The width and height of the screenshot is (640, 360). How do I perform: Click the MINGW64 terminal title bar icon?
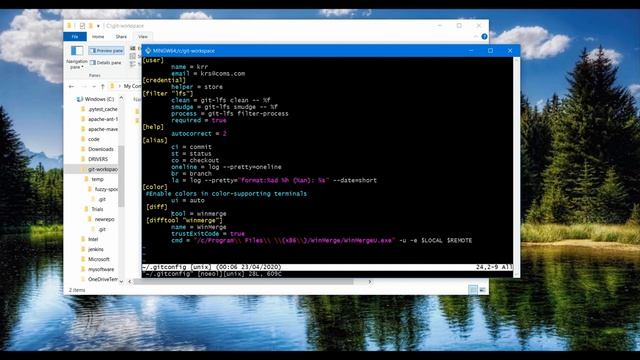[148, 51]
